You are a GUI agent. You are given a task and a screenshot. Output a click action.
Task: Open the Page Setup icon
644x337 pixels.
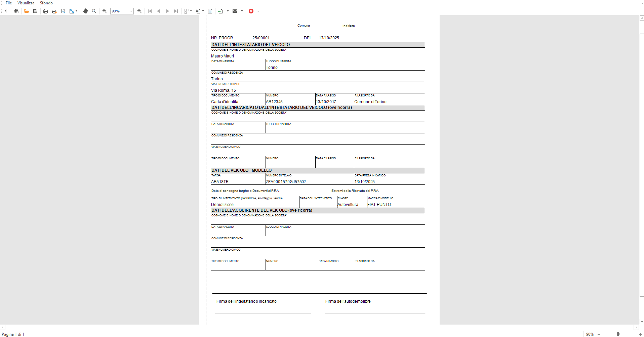pos(63,11)
